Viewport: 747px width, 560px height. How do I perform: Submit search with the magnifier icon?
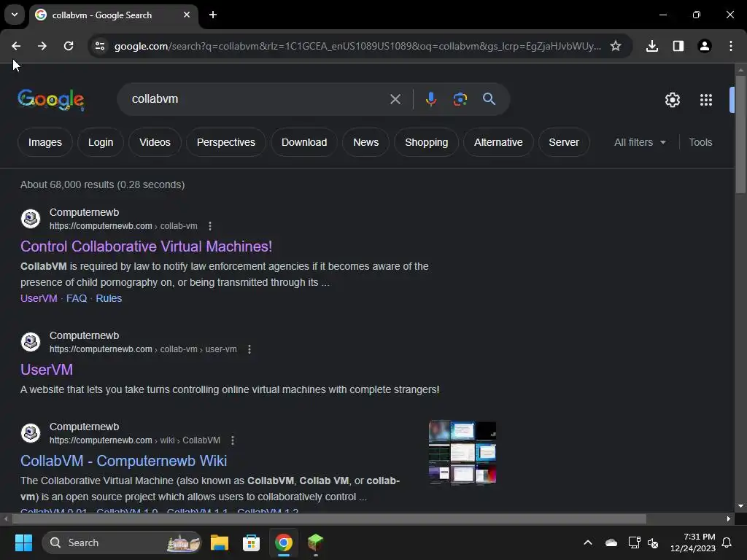(489, 99)
